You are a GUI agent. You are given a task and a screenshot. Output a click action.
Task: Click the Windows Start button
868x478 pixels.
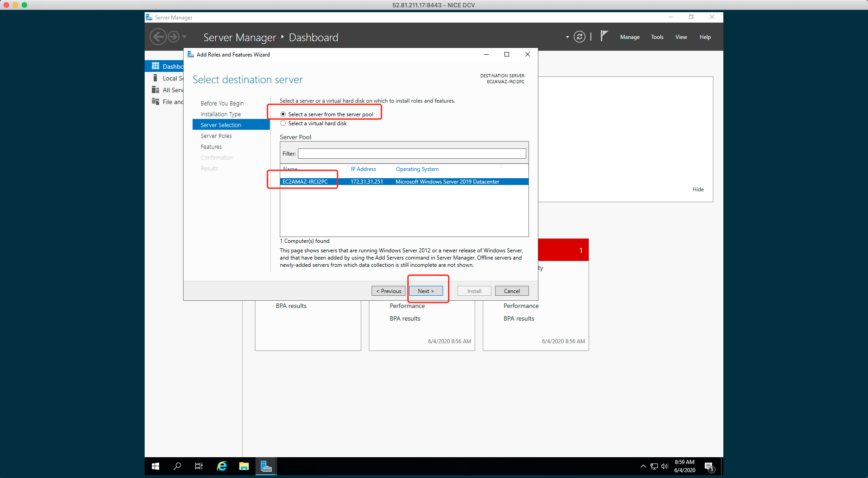coord(156,466)
